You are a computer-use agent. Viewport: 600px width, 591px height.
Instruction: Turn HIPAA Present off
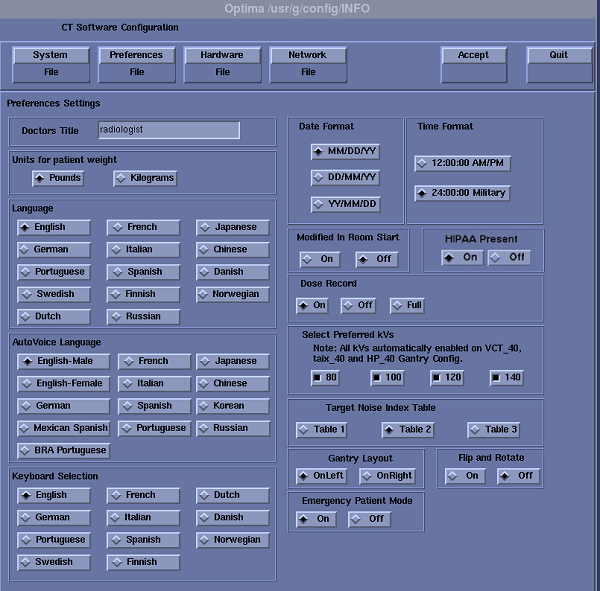509,257
